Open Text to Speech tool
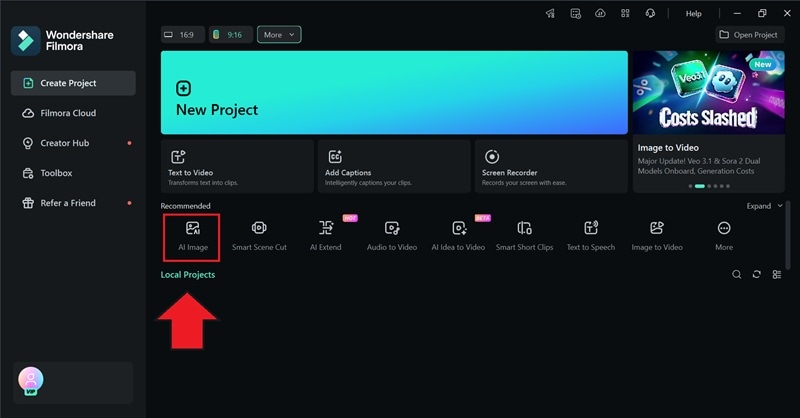Image resolution: width=800 pixels, height=418 pixels. click(591, 237)
